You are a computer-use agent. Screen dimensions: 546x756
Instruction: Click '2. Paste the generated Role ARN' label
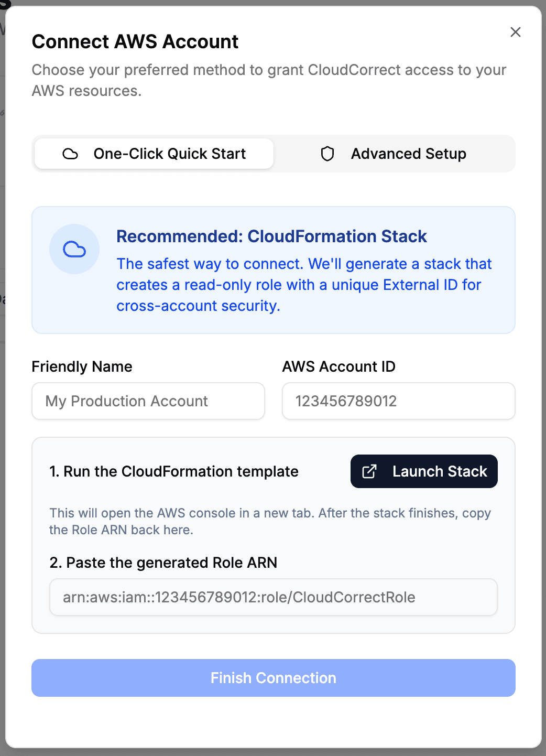[163, 563]
